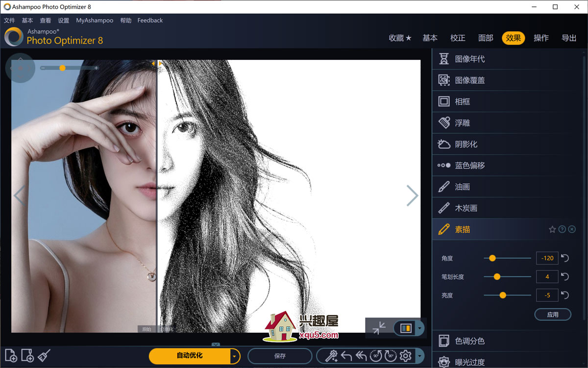Open help for the 素描 effect
This screenshot has width=588, height=368.
click(x=562, y=229)
